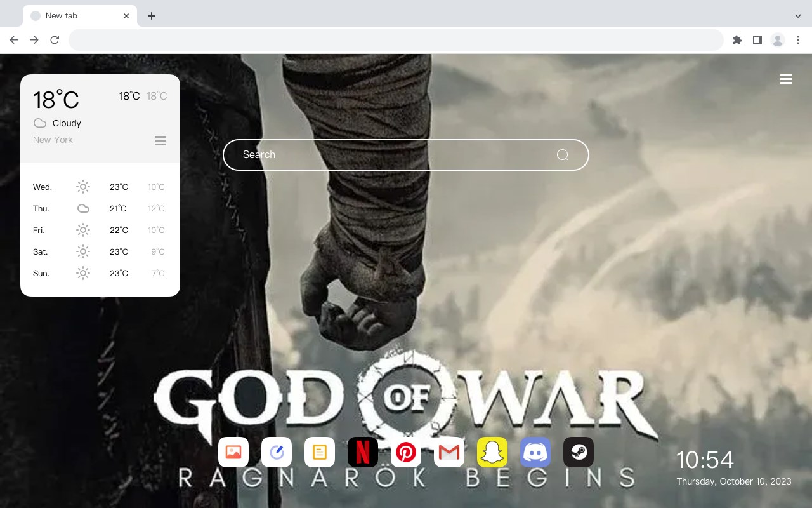Viewport: 812px width, 508px height.
Task: Go forward in browser history
Action: coord(34,40)
